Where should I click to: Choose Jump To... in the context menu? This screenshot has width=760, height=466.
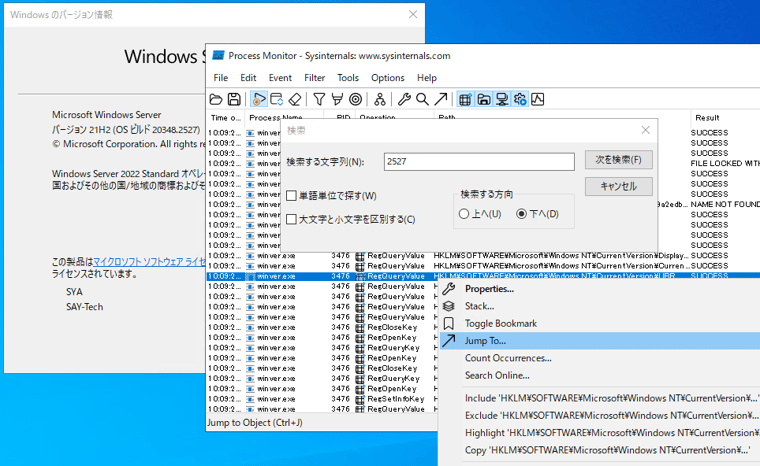[x=600, y=341]
